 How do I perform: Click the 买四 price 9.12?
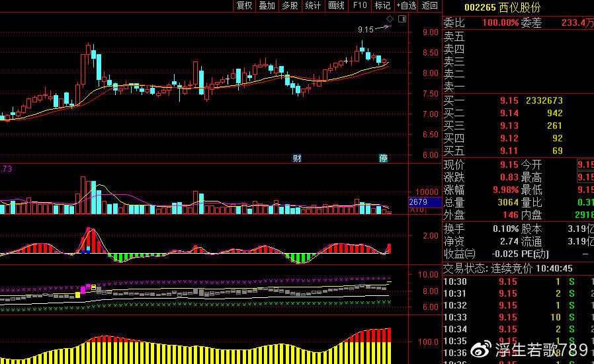pyautogui.click(x=509, y=138)
